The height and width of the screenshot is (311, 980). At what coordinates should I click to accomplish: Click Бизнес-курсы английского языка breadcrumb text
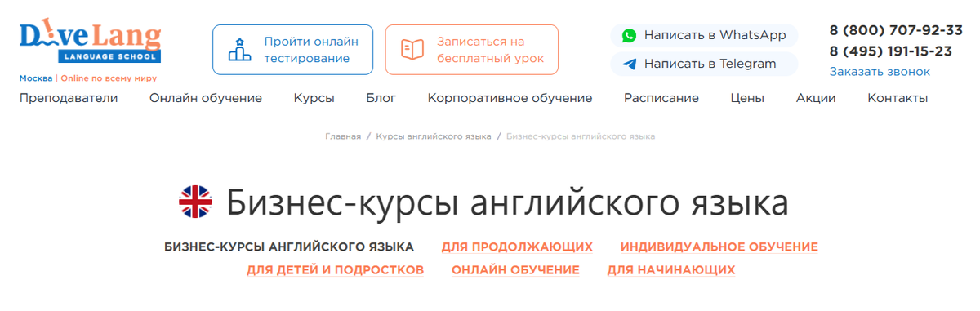(581, 136)
